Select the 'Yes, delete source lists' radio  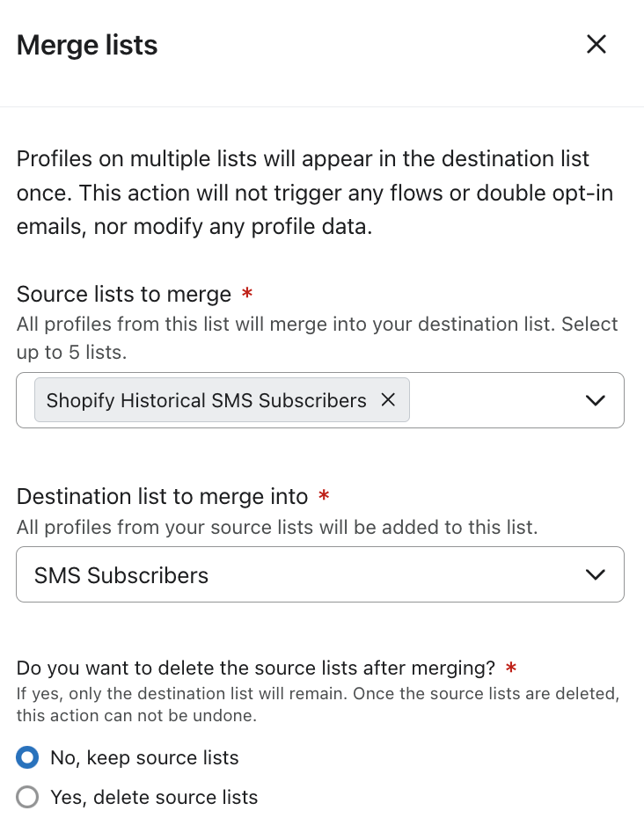pyautogui.click(x=27, y=797)
